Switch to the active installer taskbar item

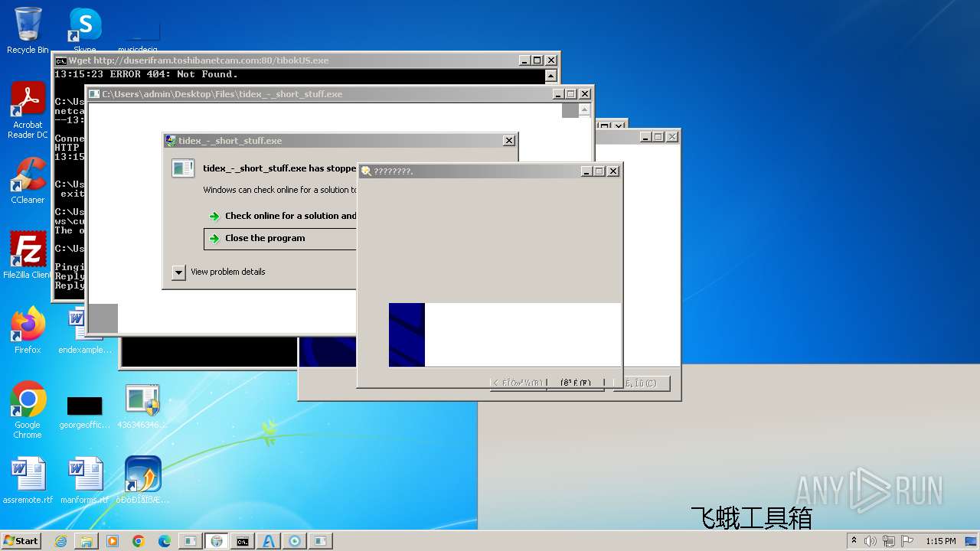pyautogui.click(x=217, y=541)
